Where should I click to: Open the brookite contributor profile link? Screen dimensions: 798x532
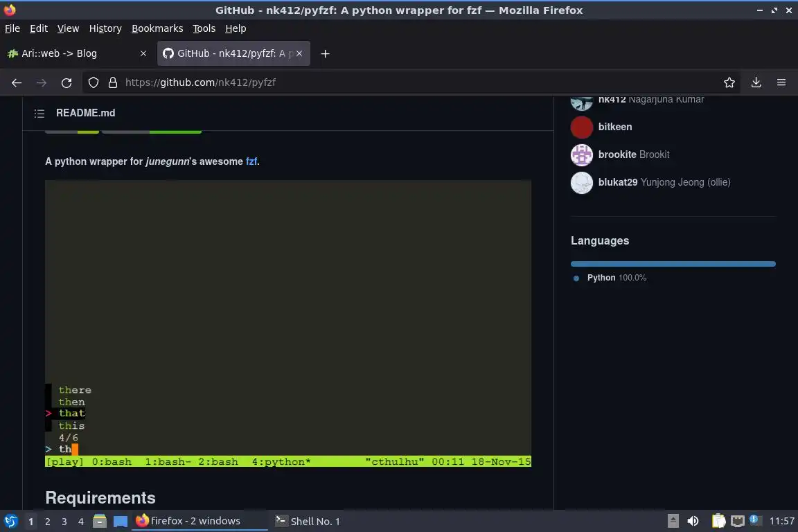(617, 154)
